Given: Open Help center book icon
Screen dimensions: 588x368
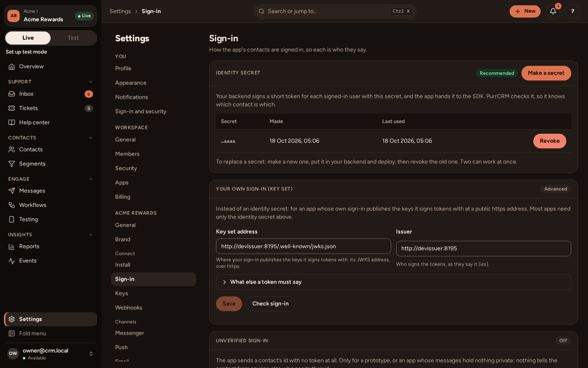Looking at the screenshot, I should pos(12,123).
